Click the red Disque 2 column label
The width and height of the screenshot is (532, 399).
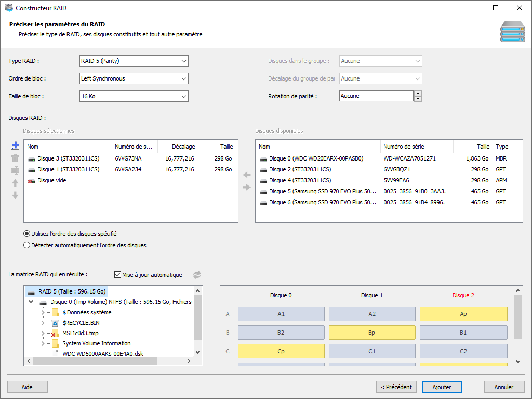463,295
